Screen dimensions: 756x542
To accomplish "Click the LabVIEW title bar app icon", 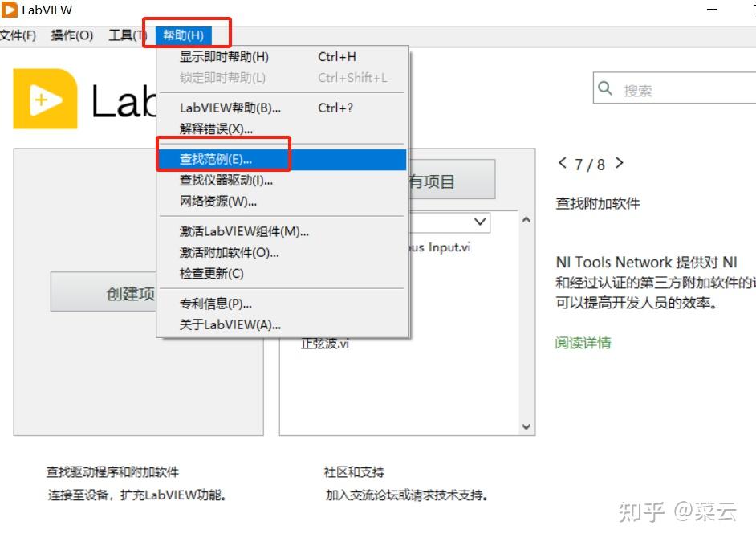I will click(9, 10).
